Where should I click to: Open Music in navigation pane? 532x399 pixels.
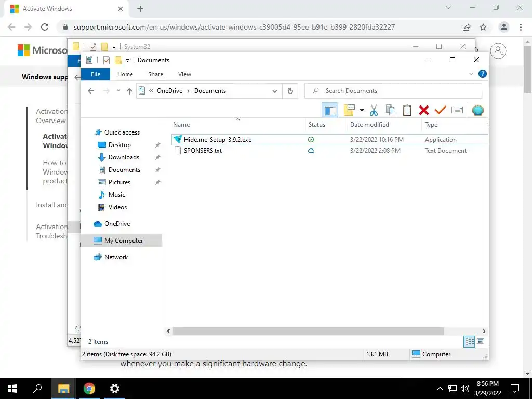tap(116, 195)
